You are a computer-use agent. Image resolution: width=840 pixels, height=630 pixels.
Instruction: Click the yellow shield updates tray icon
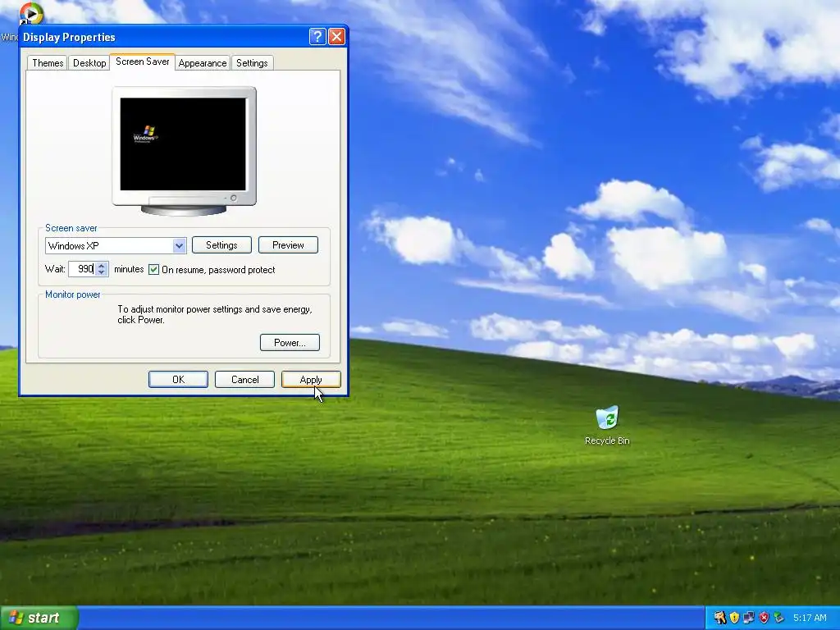coord(734,618)
